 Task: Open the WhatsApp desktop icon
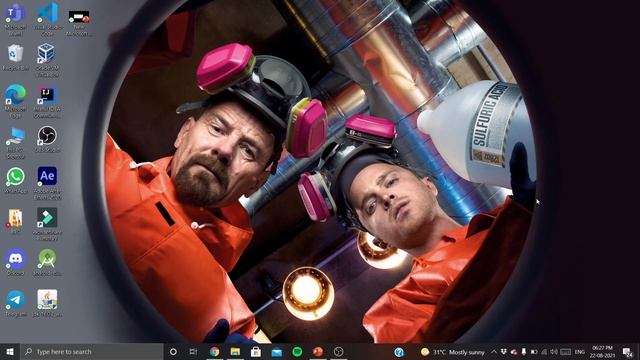(x=16, y=180)
